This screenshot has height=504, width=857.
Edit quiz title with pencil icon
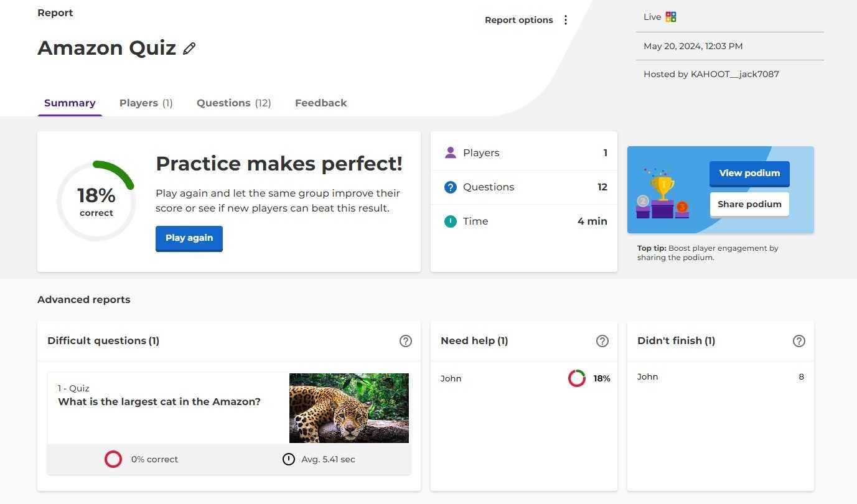point(189,49)
